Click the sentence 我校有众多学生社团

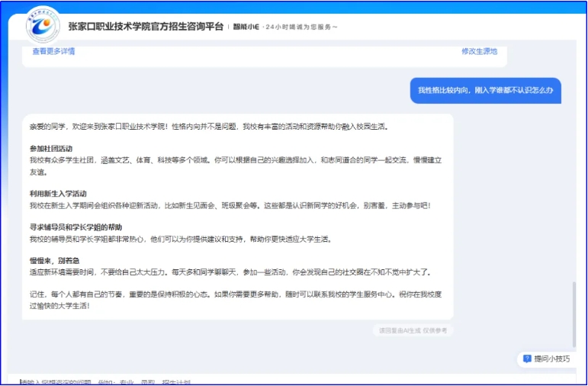(236, 166)
